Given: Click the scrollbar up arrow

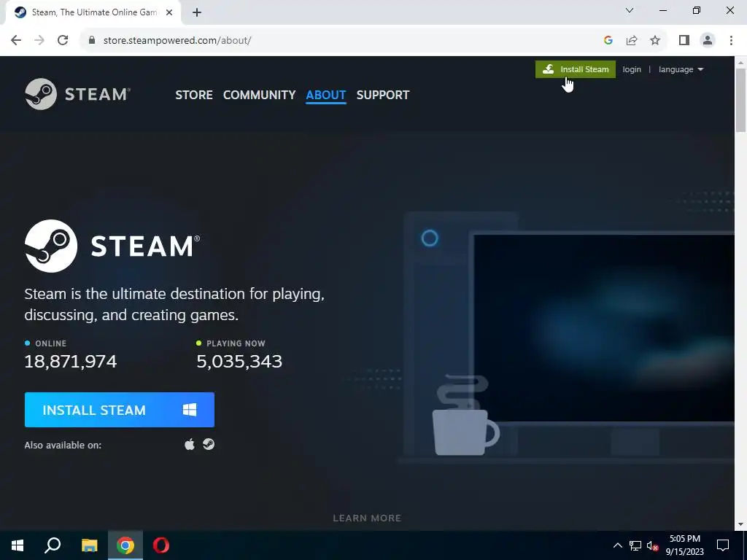Looking at the screenshot, I should click(741, 62).
